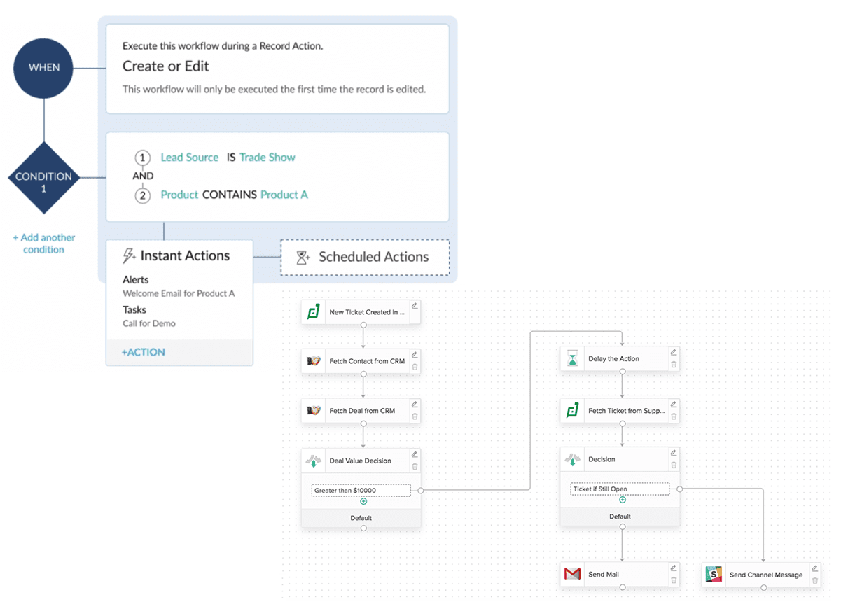
Task: Edit the Fetch Ticket from Support step
Action: (x=674, y=405)
